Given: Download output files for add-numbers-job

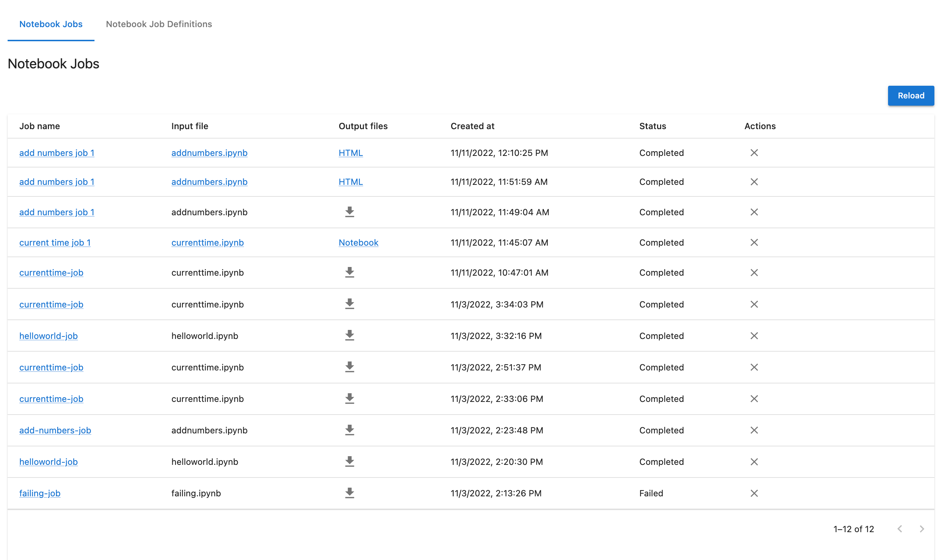Looking at the screenshot, I should (x=350, y=430).
